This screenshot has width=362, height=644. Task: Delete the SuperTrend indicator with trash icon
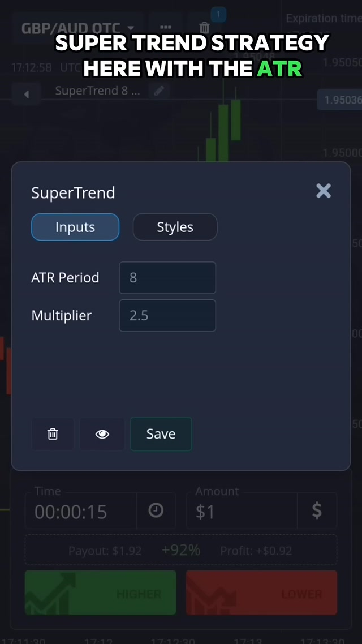(53, 434)
